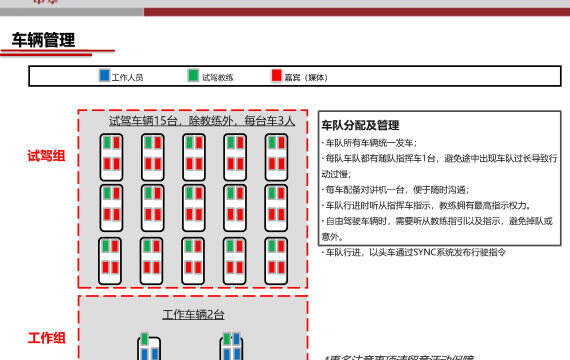Click the 车队分配及管理 heading
This screenshot has width=570, height=360.
(x=360, y=125)
